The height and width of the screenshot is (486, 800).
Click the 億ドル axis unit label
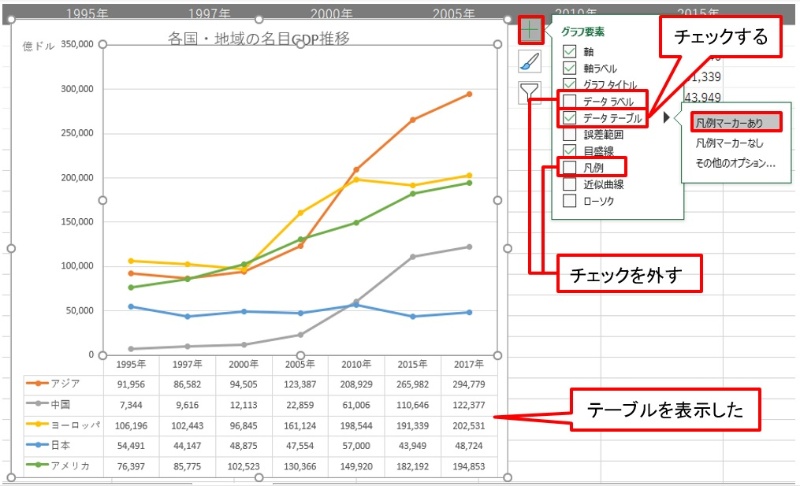[x=36, y=46]
